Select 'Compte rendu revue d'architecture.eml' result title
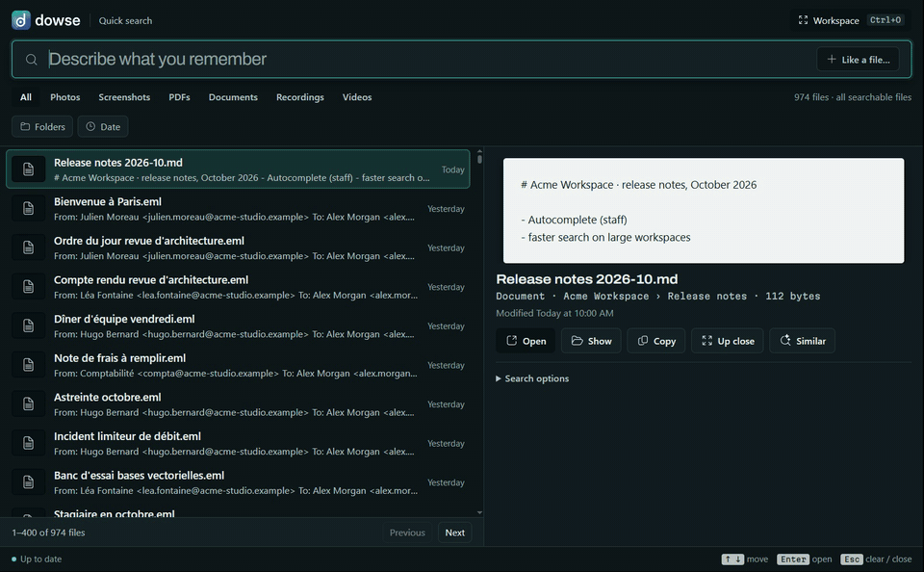Image resolution: width=924 pixels, height=572 pixels. coord(151,279)
